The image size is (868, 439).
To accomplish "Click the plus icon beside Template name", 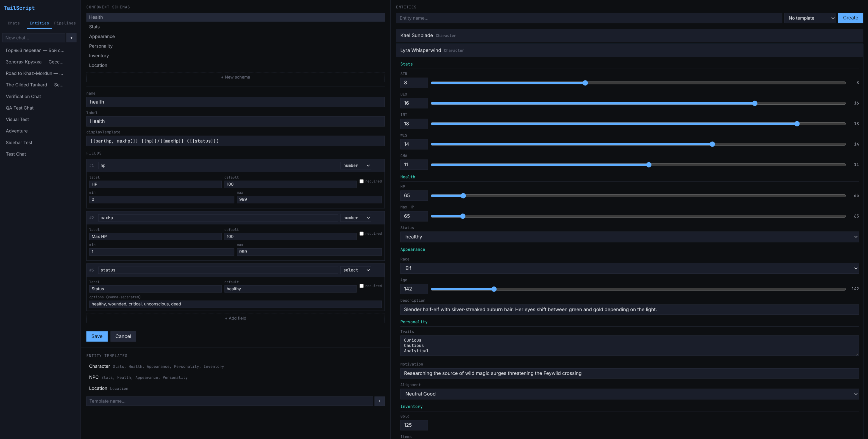I will coord(379,401).
